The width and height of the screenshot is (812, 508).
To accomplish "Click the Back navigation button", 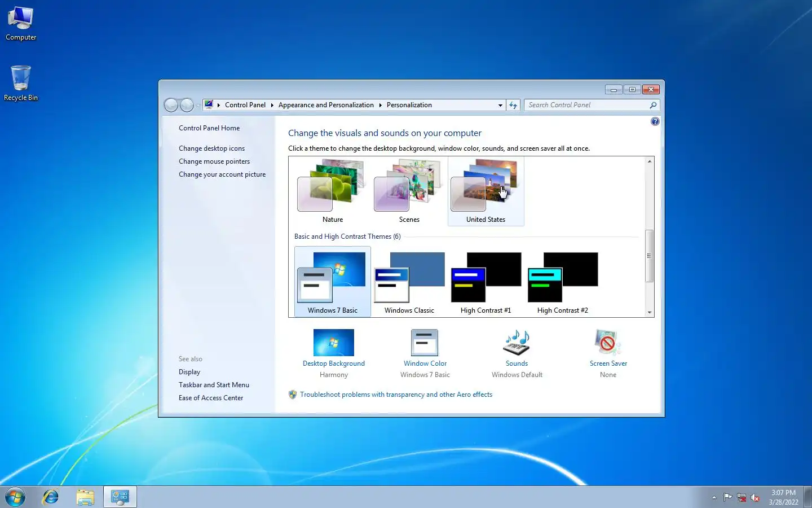I will (171, 105).
